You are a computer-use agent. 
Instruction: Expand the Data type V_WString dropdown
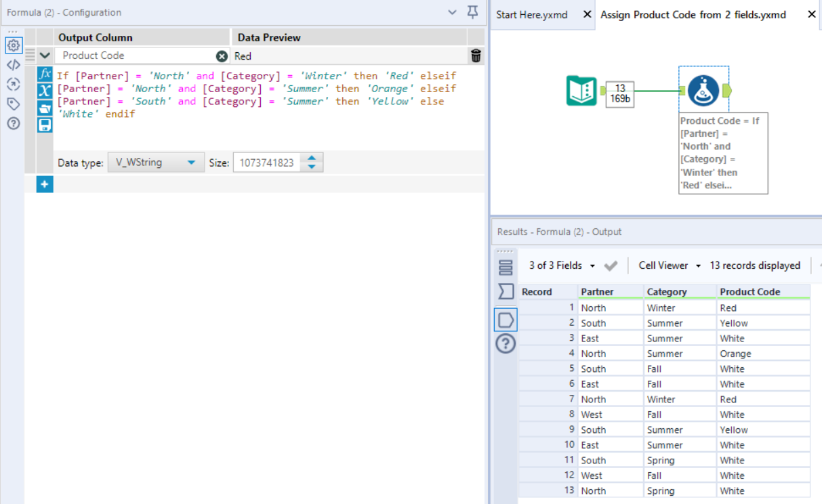click(191, 163)
